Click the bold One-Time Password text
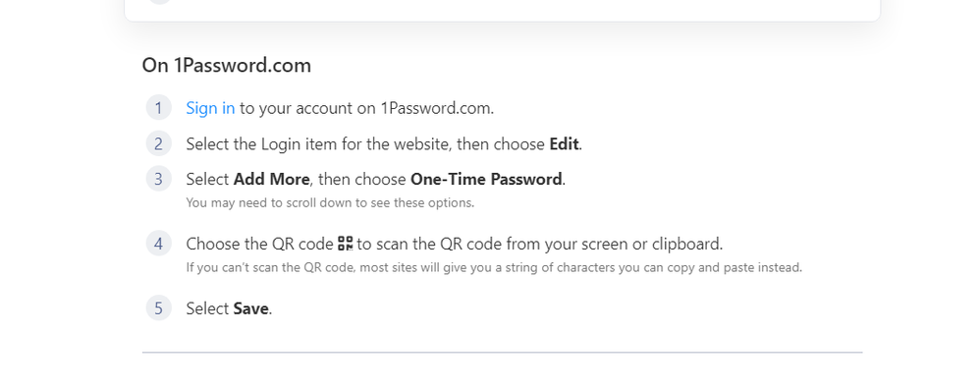 click(486, 179)
